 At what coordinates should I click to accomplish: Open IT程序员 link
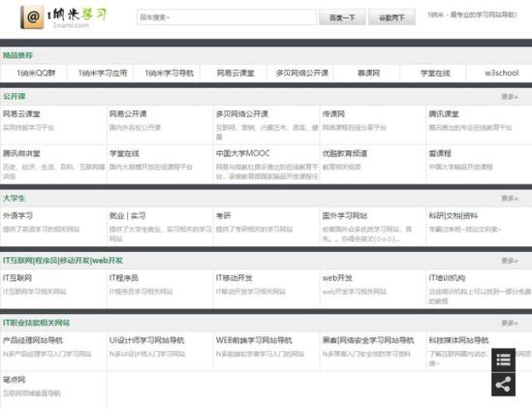(x=124, y=278)
